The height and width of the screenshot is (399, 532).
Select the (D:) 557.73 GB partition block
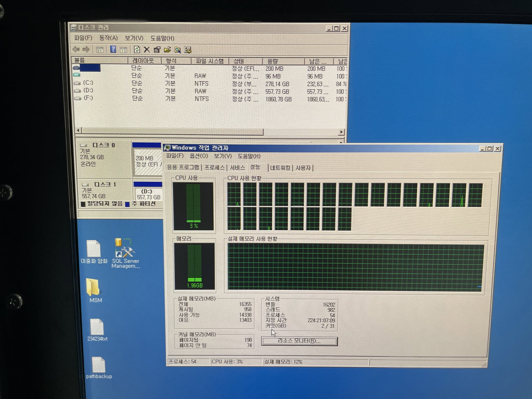(148, 194)
